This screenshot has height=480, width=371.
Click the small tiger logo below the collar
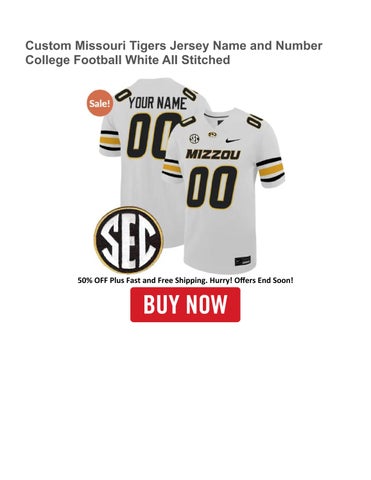[212, 134]
